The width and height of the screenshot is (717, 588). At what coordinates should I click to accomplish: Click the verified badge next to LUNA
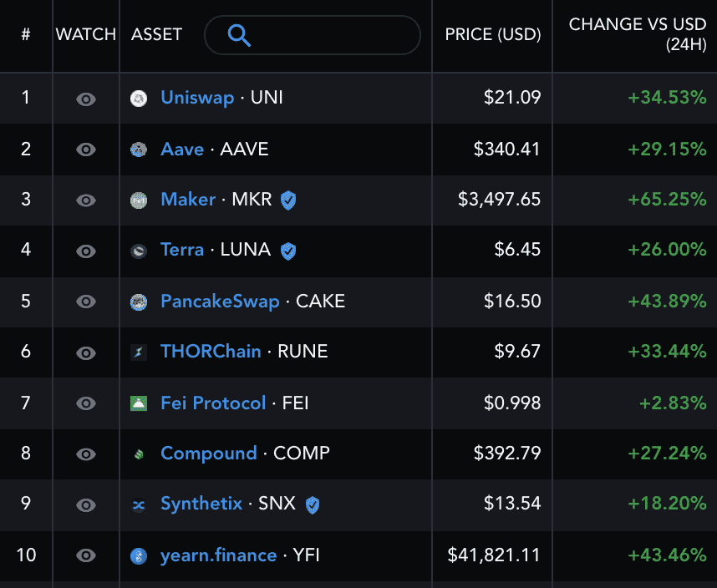pos(287,251)
